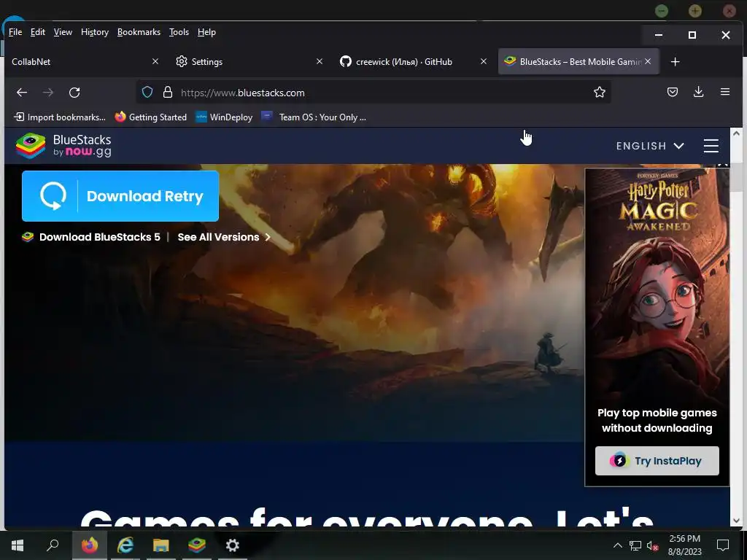
Task: Launch Internet Explorer from the taskbar
Action: point(125,545)
